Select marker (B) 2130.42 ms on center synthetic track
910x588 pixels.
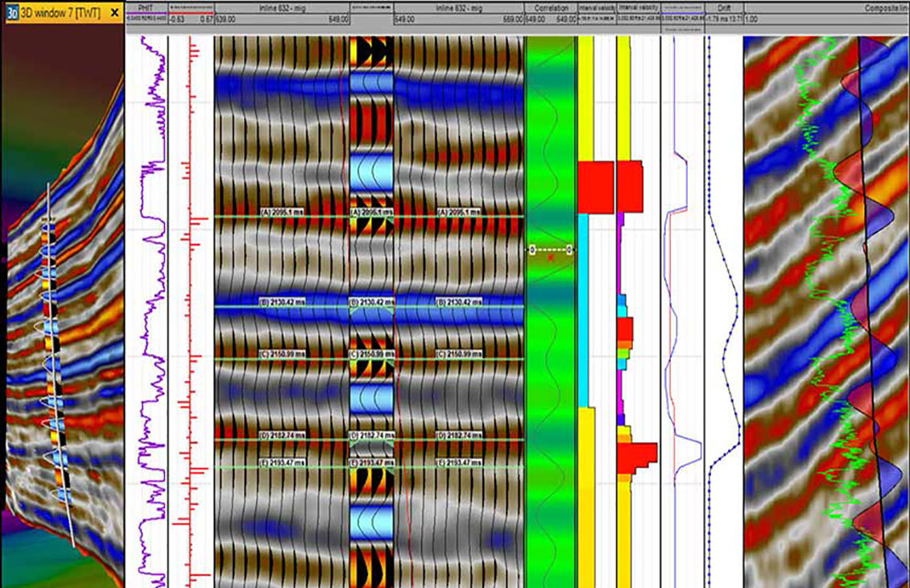coord(370,302)
